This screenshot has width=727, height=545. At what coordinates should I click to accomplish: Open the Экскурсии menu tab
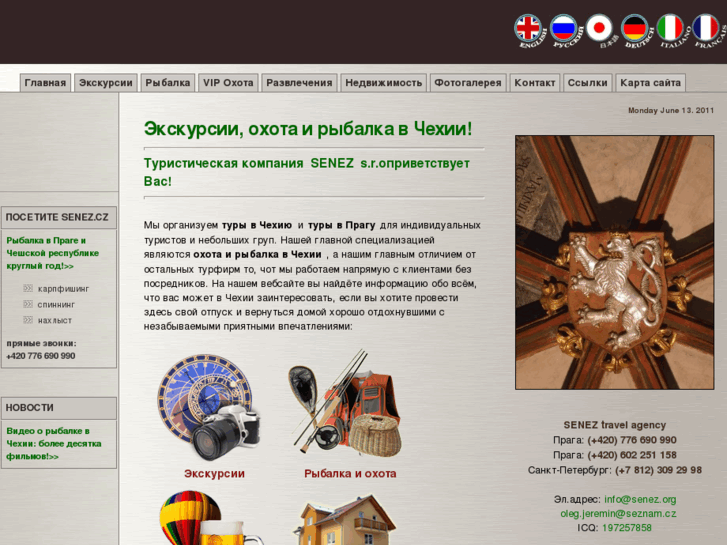click(106, 83)
